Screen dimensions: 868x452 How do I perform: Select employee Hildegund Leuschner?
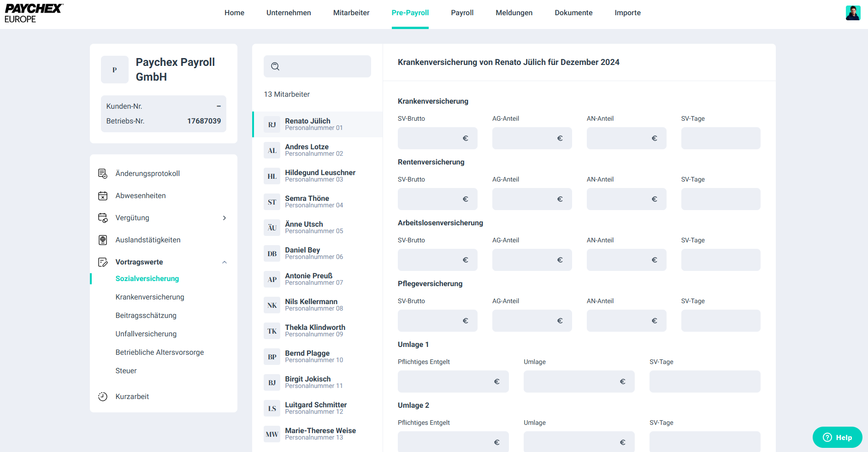pos(320,176)
